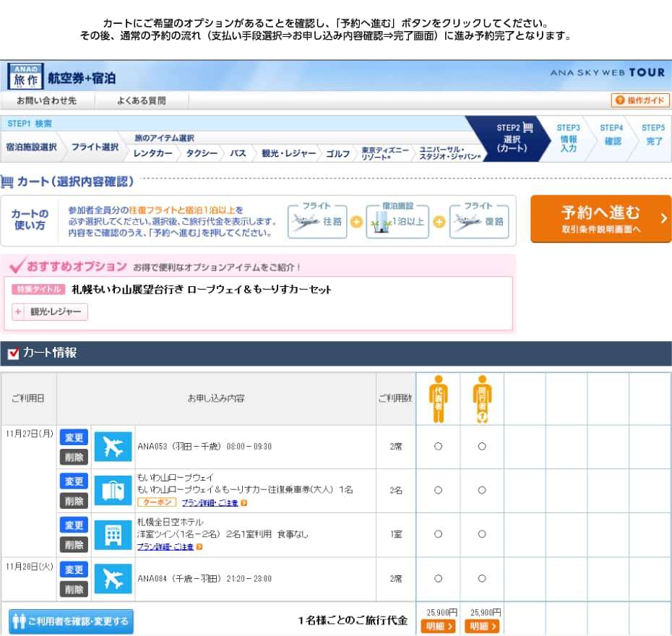Screen dimensions: 672x636
Task: Click the hotel building icon for 札幌全日空ホテル
Action: (113, 535)
